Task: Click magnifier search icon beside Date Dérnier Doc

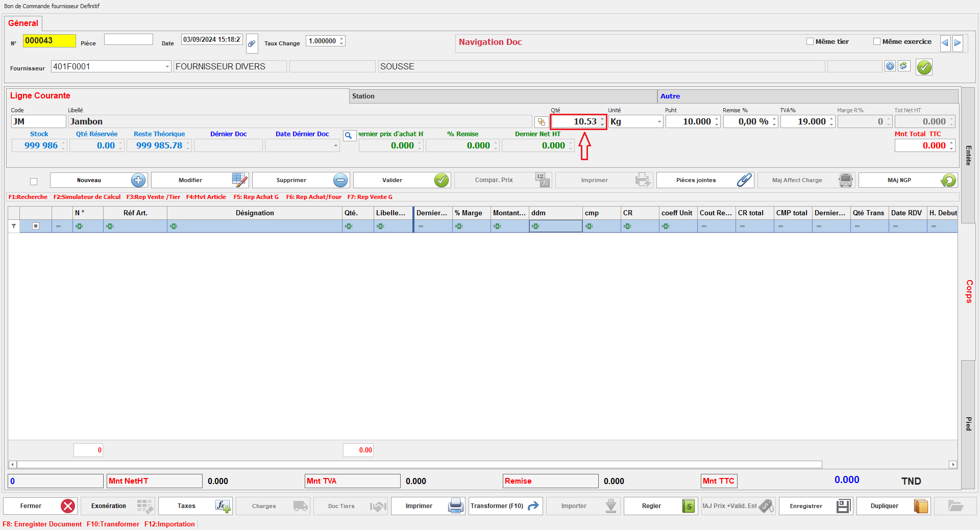Action: point(349,136)
